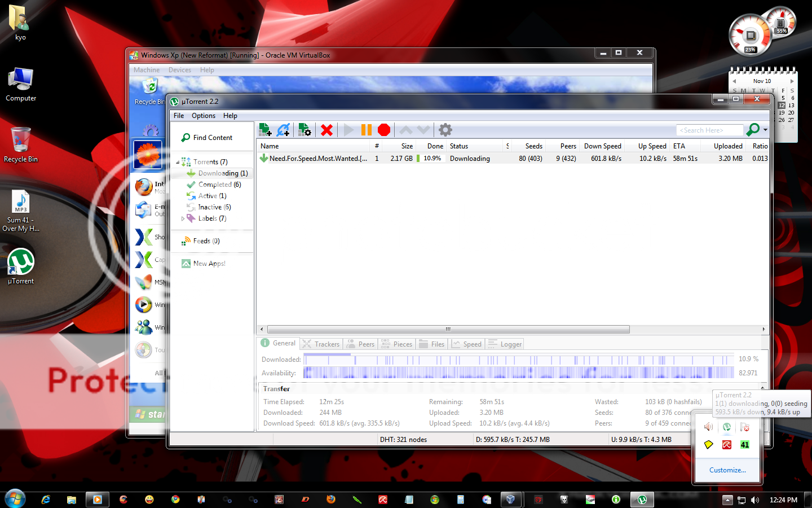
Task: Click the grayed Start torrent play icon
Action: click(x=348, y=130)
